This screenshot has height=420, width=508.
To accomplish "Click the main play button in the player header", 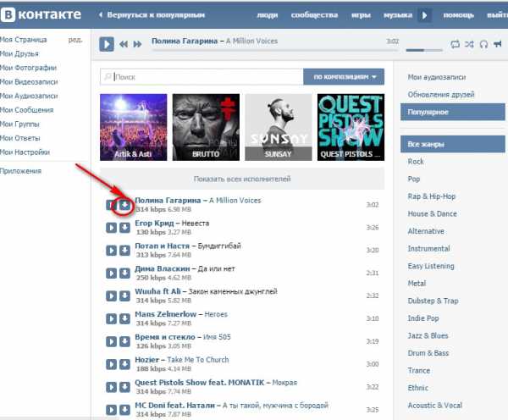I will (107, 44).
